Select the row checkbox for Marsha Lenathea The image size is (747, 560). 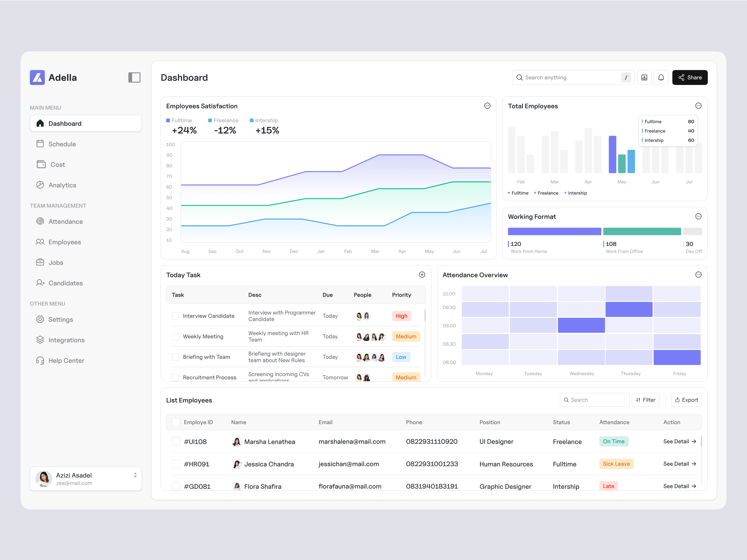(x=176, y=441)
